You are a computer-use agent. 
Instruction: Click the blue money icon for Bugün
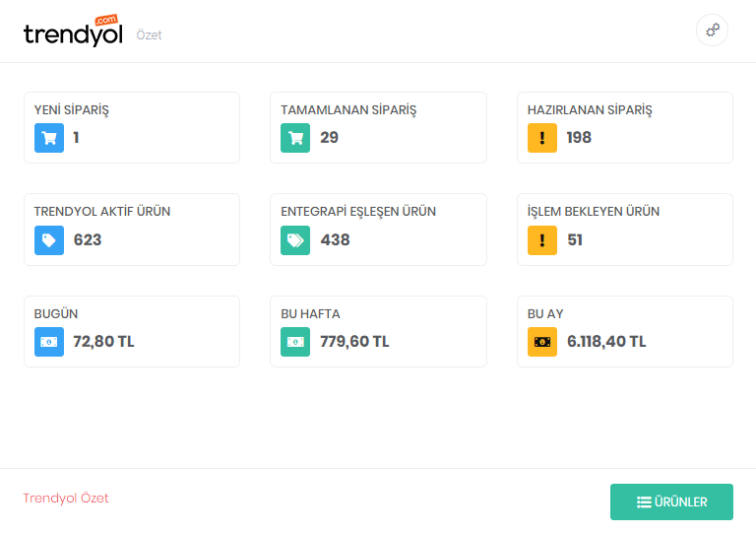click(49, 342)
